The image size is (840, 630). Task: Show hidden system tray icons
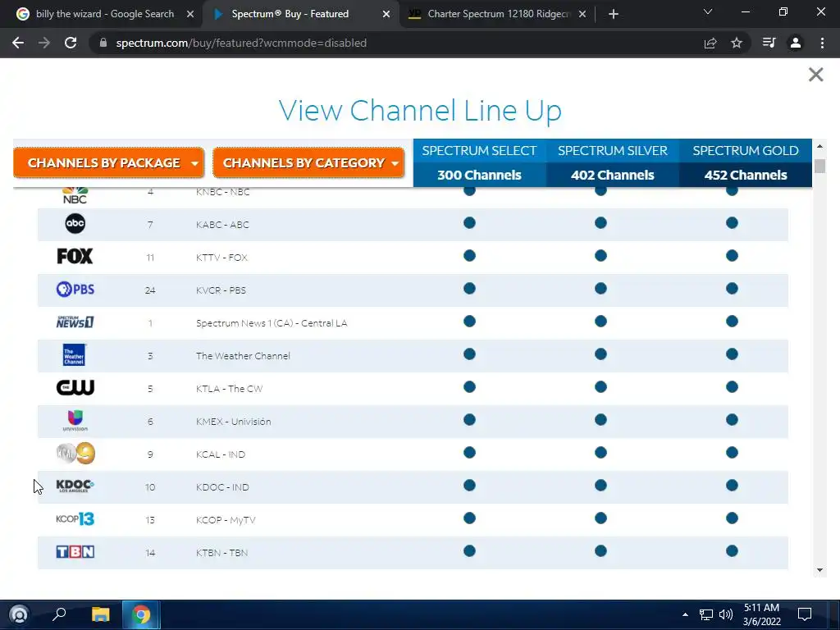(685, 614)
